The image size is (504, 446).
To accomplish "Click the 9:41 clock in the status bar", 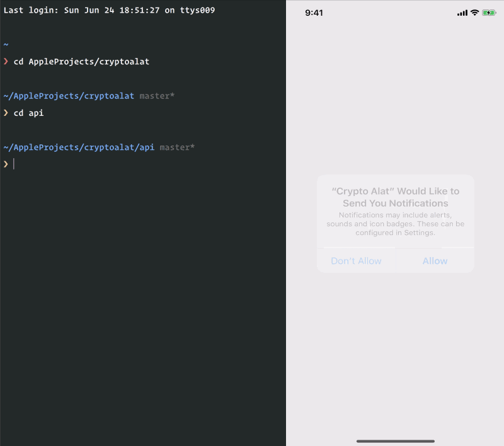I will (x=313, y=12).
